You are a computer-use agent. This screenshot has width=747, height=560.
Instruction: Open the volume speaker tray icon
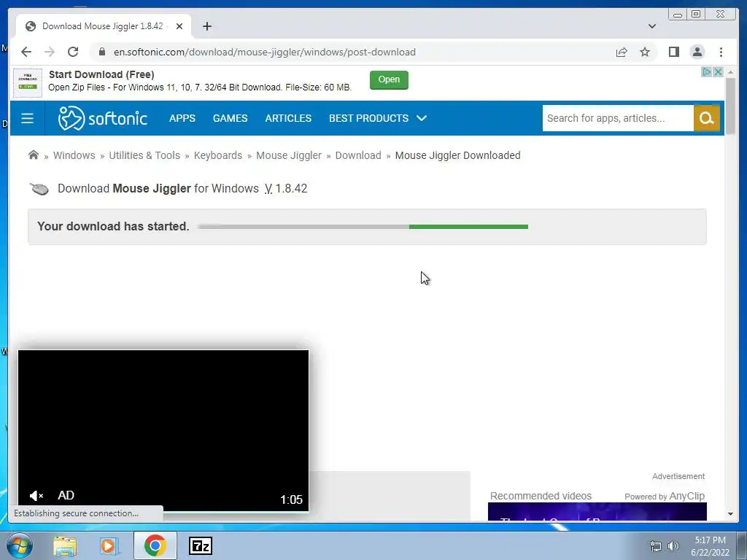point(673,546)
